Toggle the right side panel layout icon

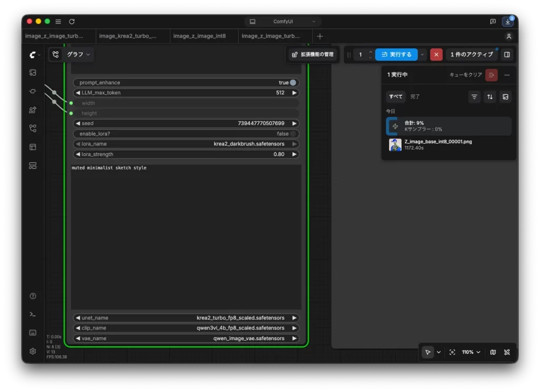[507, 54]
